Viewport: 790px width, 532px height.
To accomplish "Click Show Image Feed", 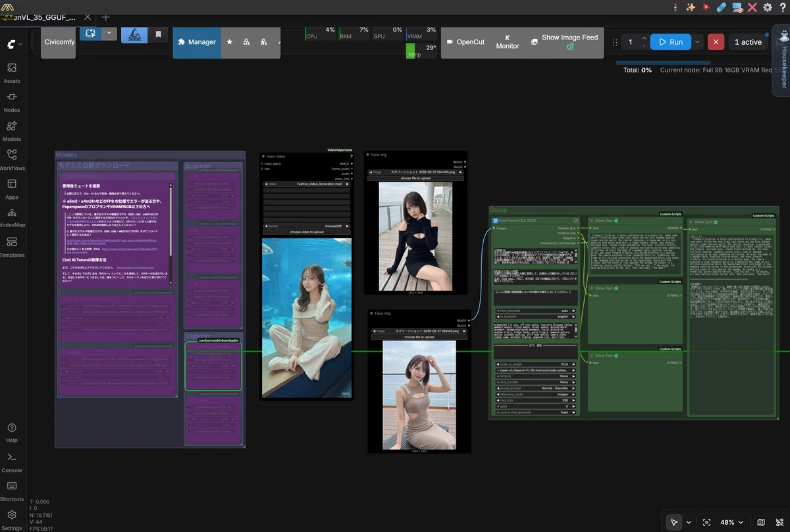I will (565, 41).
